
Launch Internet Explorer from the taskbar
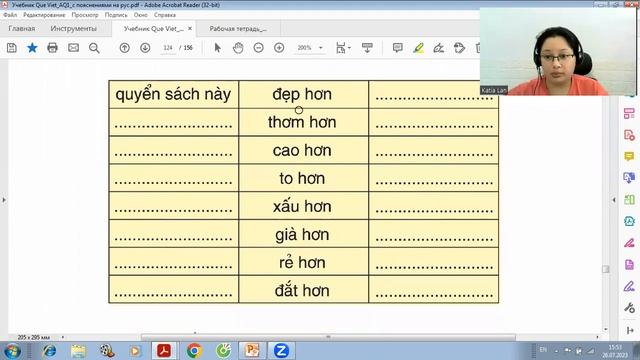[x=49, y=351]
